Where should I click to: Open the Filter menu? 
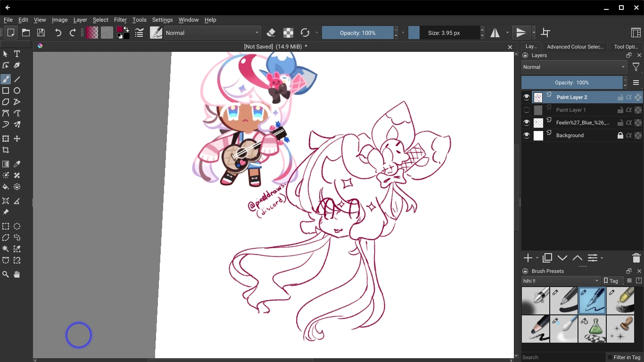(x=120, y=20)
